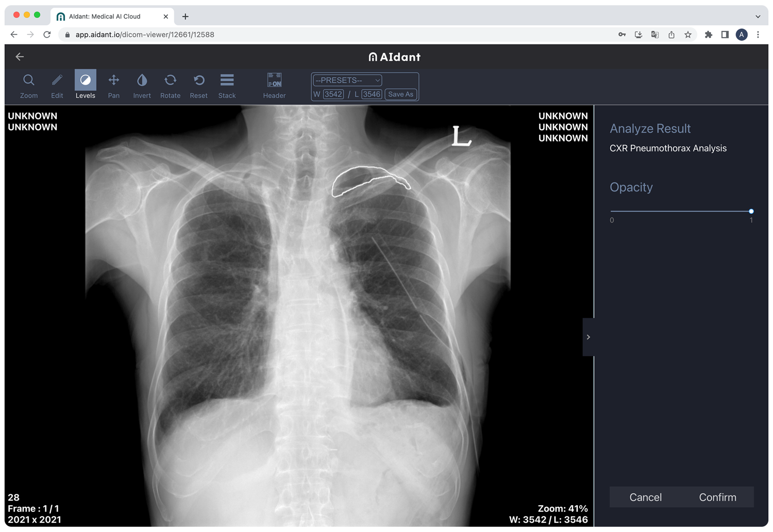Go back using the viewer's arrow
This screenshot has width=773, height=532.
(x=20, y=57)
